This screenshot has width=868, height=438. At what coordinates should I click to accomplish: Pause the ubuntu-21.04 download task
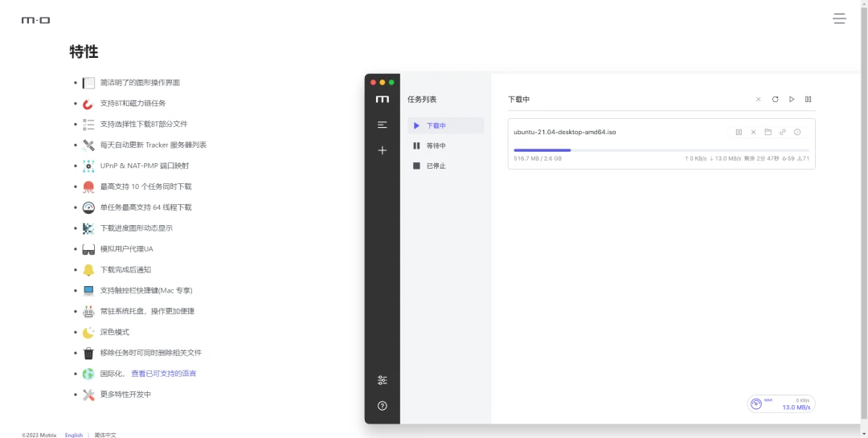click(739, 132)
